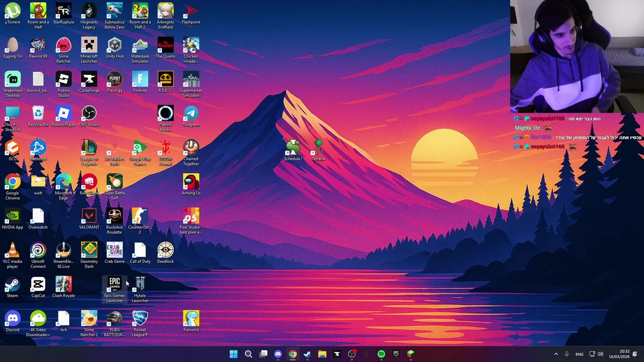Image resolution: width=644 pixels, height=362 pixels.
Task: Select the Epic Games Launcher desktop icon
Action: [114, 290]
